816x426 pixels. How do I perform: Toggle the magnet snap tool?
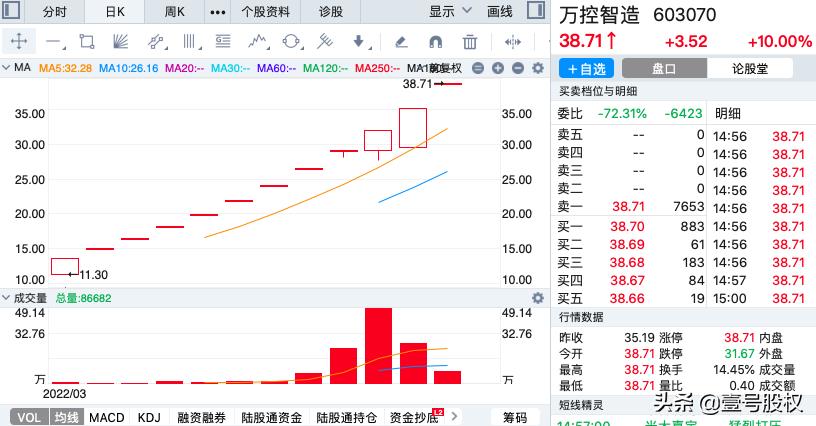pyautogui.click(x=435, y=42)
